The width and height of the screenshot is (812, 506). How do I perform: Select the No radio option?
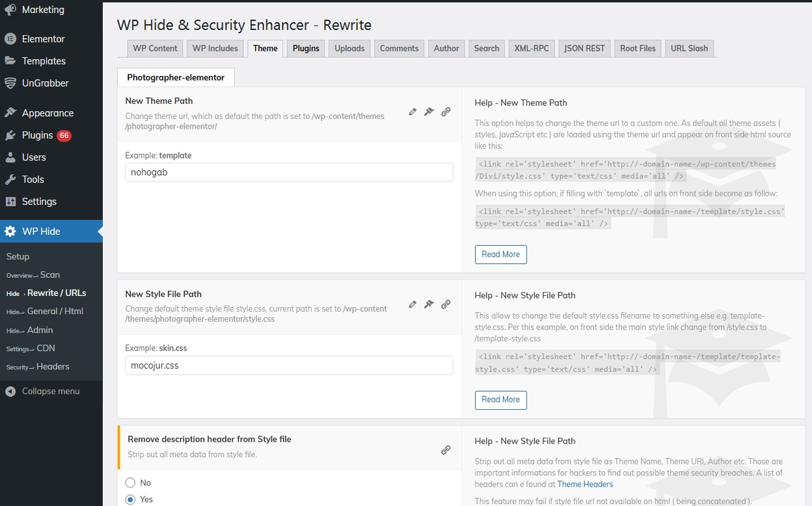130,483
